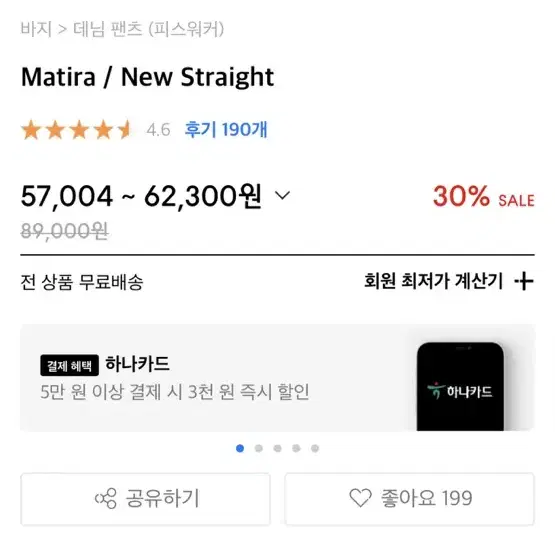Click the 하나카드 phone image

coord(460,386)
